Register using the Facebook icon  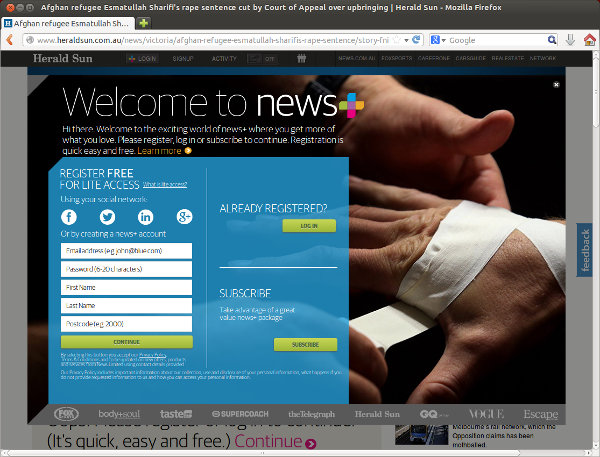tap(69, 217)
